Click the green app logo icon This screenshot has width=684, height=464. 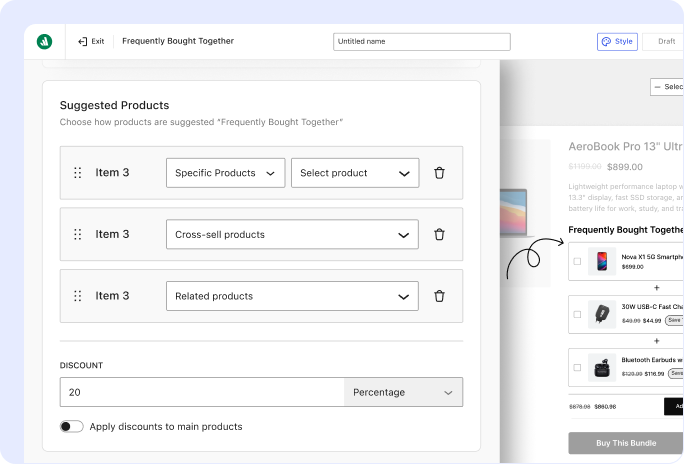(x=44, y=41)
